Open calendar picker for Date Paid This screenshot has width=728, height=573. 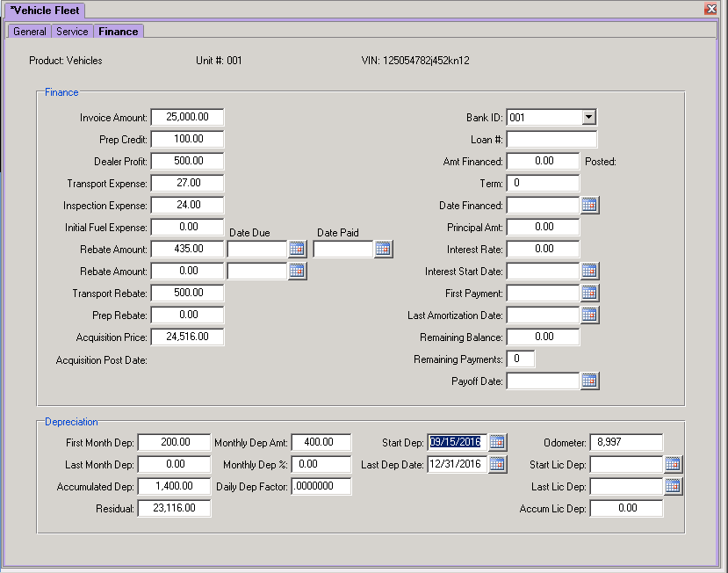[x=383, y=249]
